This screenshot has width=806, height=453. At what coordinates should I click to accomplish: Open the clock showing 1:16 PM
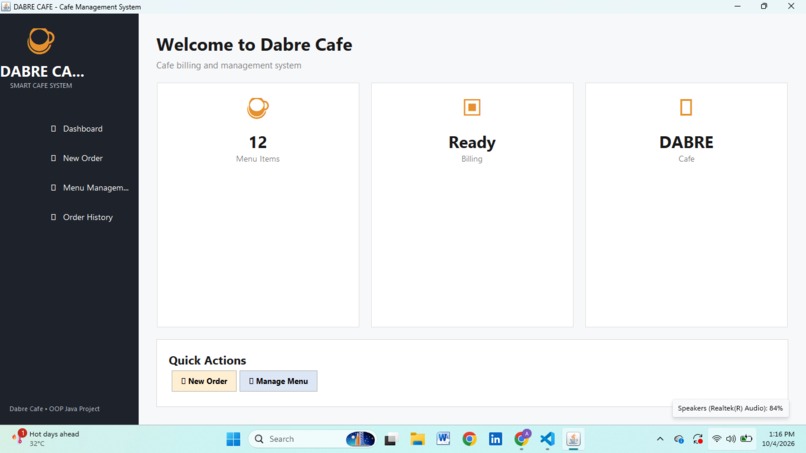[778, 439]
